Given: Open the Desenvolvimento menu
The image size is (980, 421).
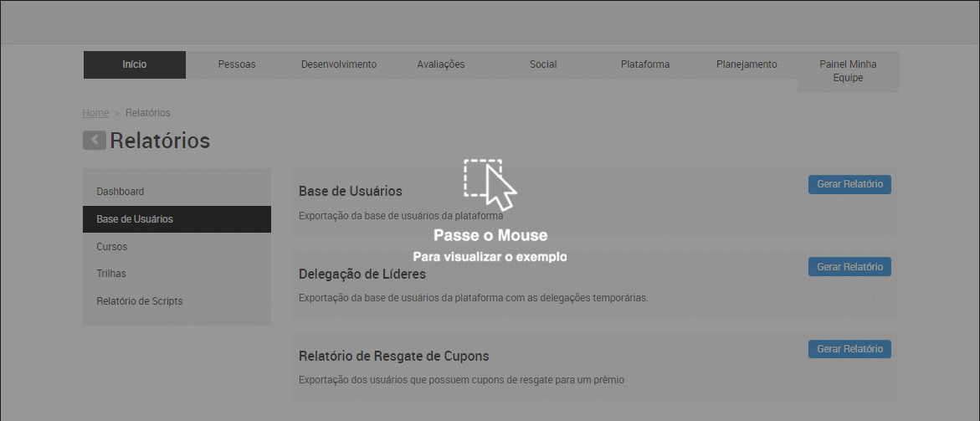Looking at the screenshot, I should [x=339, y=64].
